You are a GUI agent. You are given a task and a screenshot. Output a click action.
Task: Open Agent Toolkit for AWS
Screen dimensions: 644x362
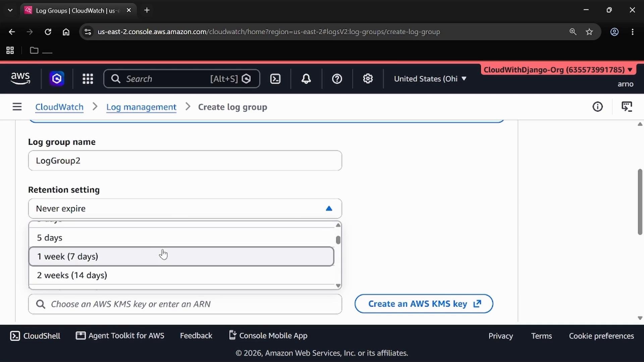pyautogui.click(x=120, y=336)
